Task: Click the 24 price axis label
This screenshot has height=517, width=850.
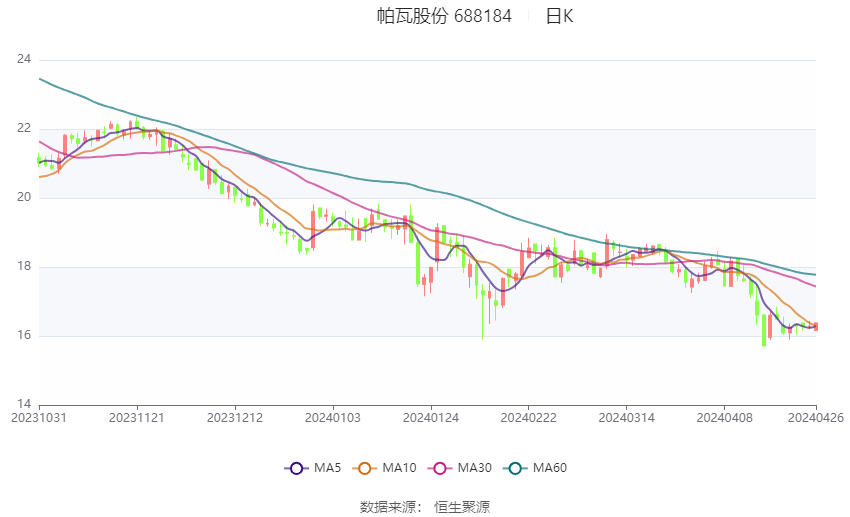Action: coord(24,59)
